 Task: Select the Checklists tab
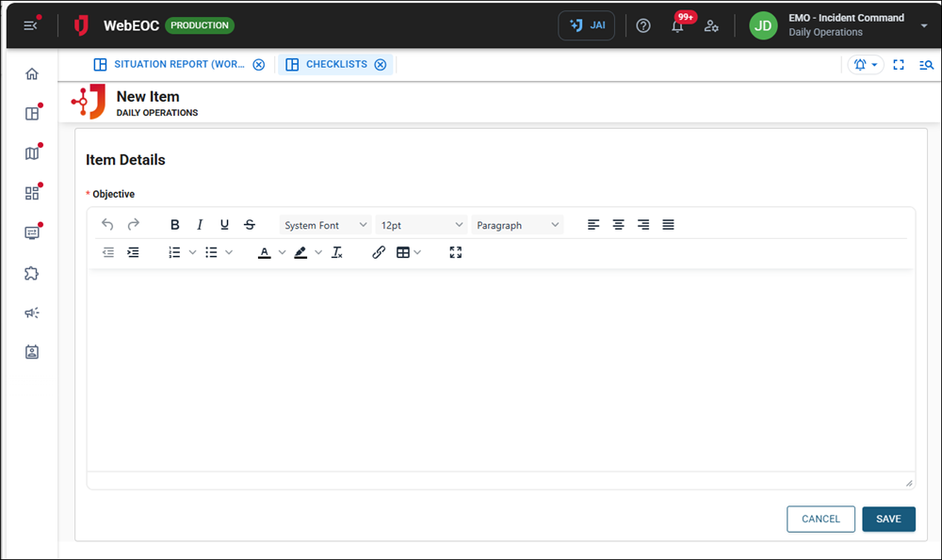(335, 65)
